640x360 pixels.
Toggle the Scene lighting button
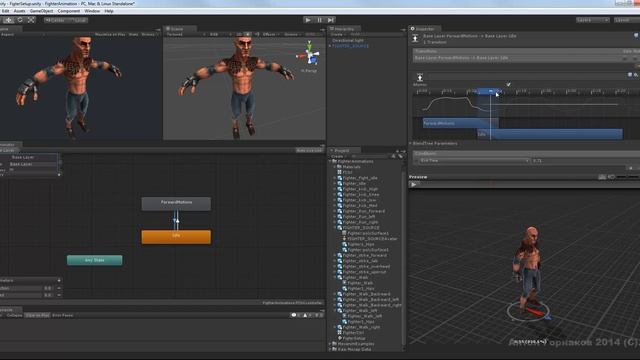(247, 35)
